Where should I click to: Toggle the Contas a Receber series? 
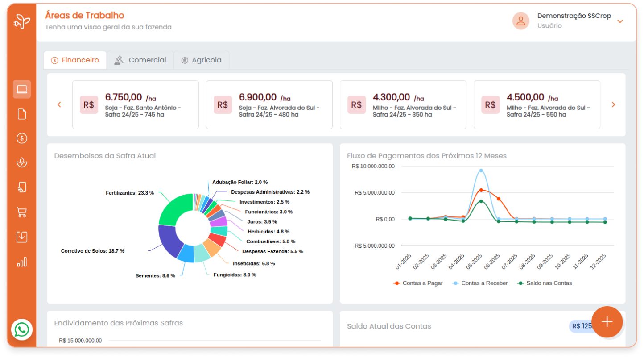479,283
